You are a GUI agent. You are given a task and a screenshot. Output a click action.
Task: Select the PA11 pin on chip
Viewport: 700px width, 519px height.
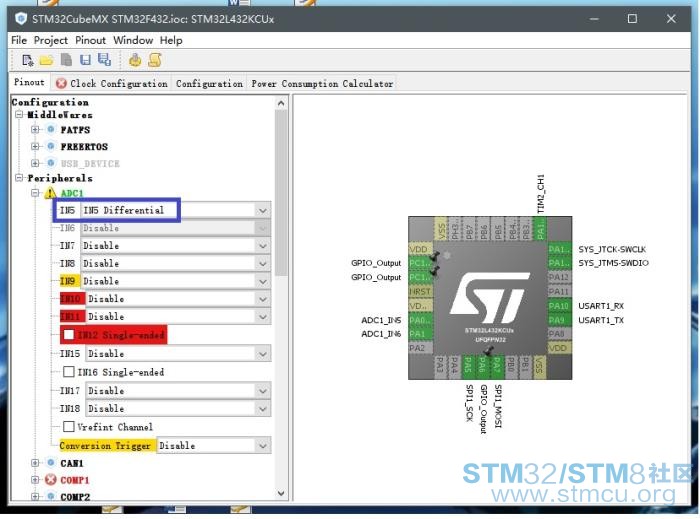pos(558,291)
